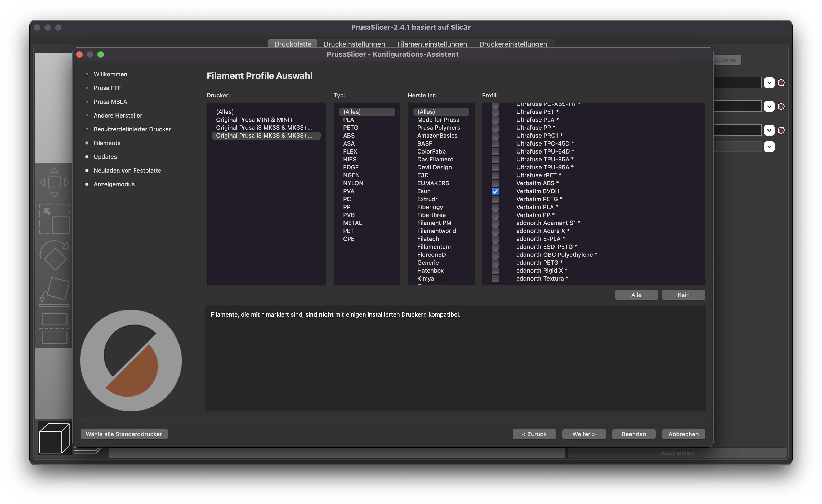
Task: Open the third preset dropdown in main window
Action: [x=769, y=130]
